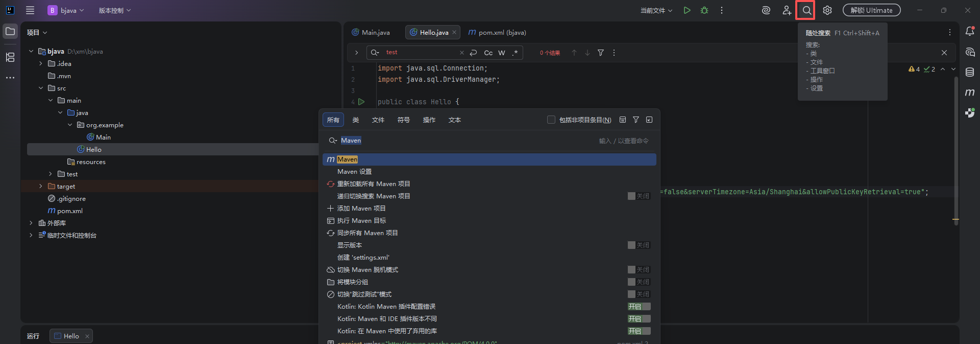Image resolution: width=980 pixels, height=344 pixels.
Task: Select the Actions search tab
Action: [429, 120]
